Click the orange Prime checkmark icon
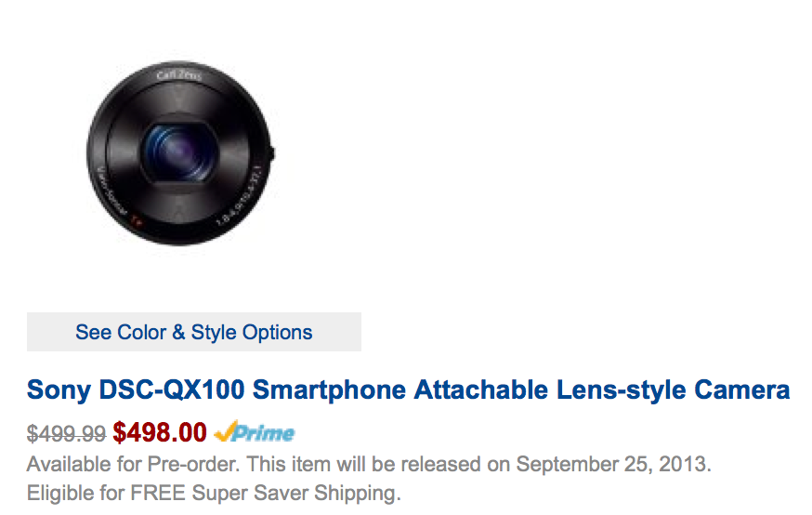 [x=225, y=431]
